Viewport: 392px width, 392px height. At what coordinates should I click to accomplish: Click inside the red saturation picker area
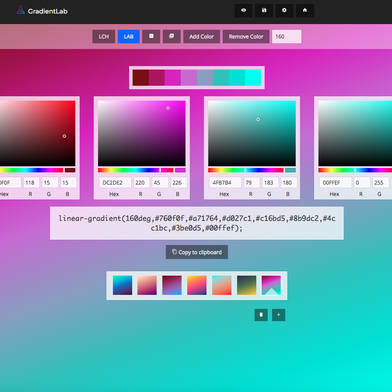tap(37, 133)
